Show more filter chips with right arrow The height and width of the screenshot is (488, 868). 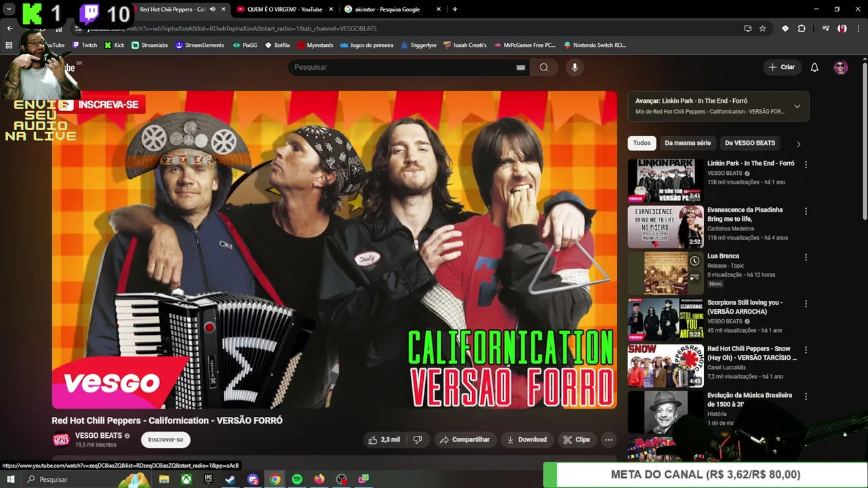pos(798,144)
